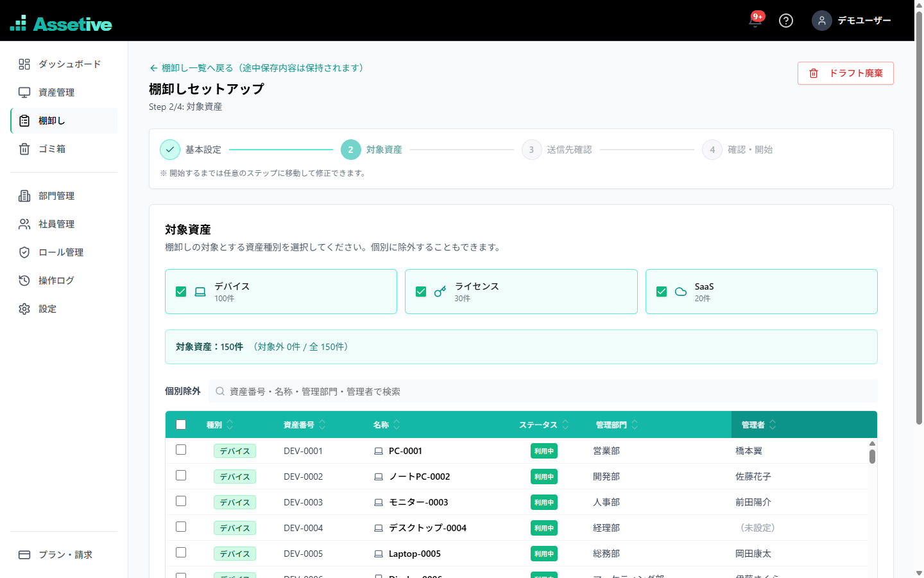The width and height of the screenshot is (924, 578).
Task: Check the DEV-0003 row checkbox
Action: [x=181, y=501]
